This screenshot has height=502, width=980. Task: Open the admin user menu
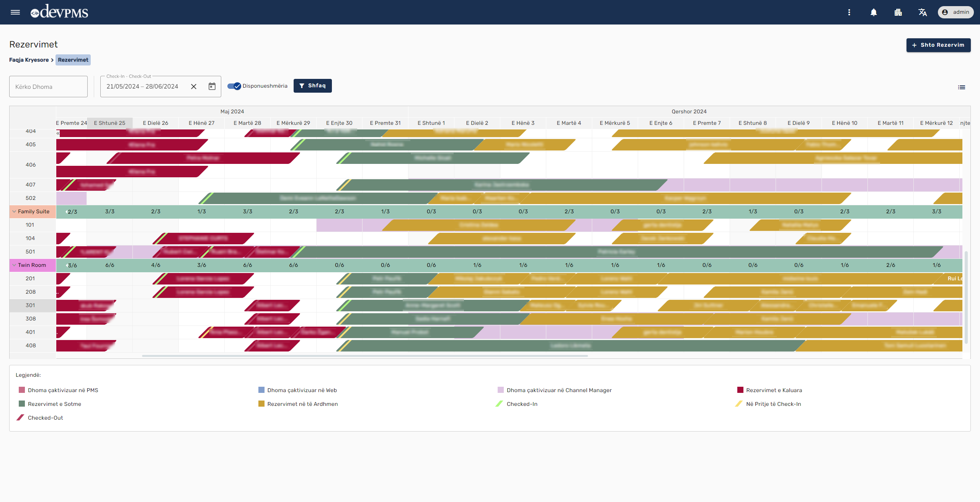point(955,12)
